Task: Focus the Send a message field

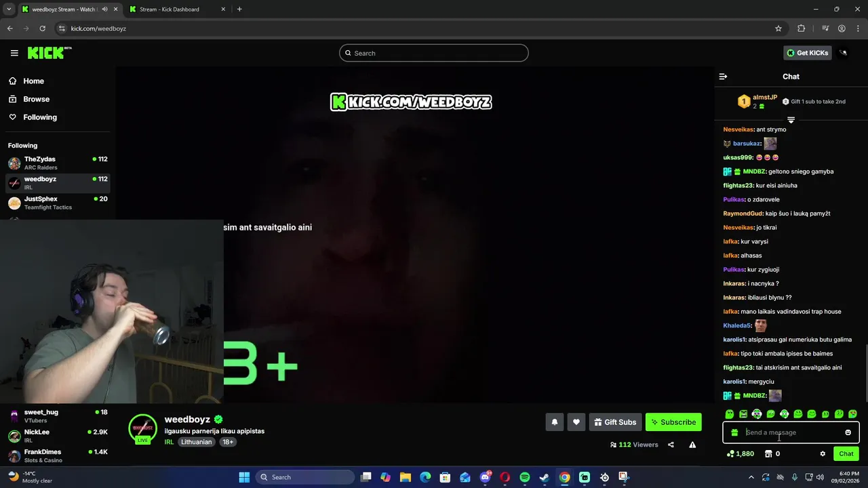Action: pos(791,432)
